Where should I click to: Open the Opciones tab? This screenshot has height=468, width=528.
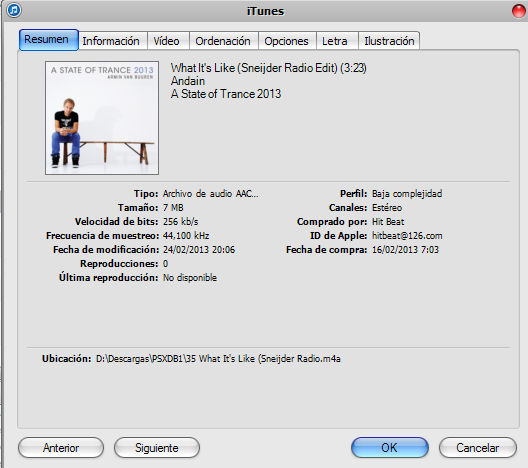tap(287, 41)
